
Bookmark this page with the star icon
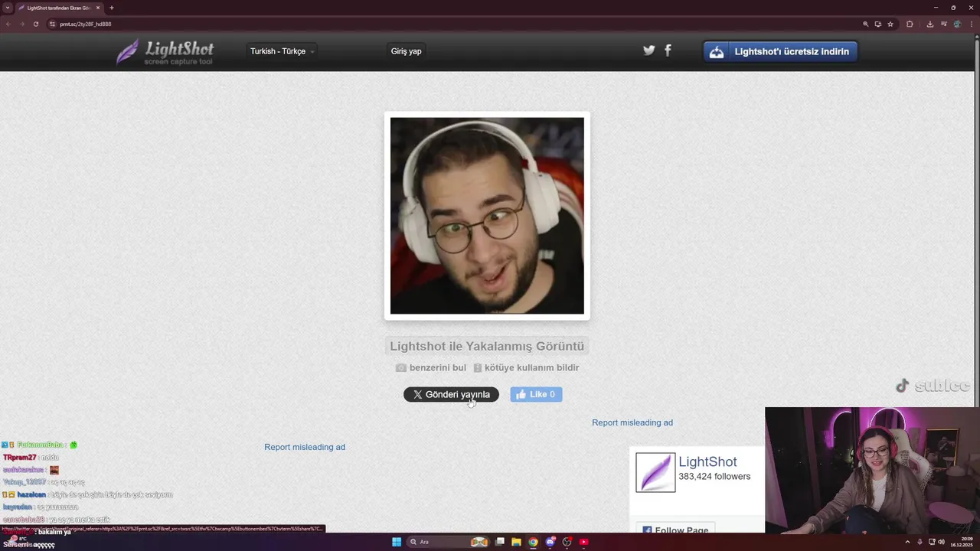pyautogui.click(x=890, y=24)
